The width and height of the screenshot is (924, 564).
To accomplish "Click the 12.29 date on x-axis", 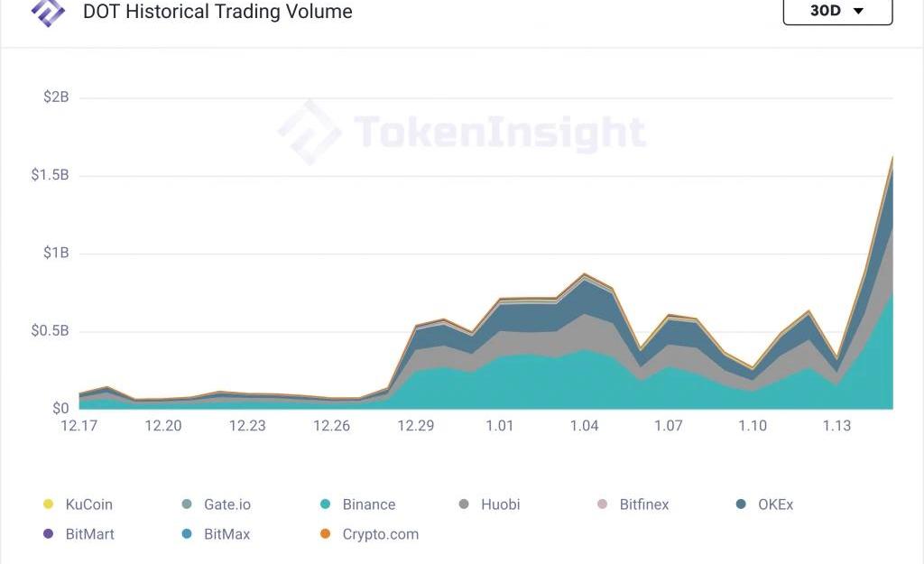I will pyautogui.click(x=415, y=426).
